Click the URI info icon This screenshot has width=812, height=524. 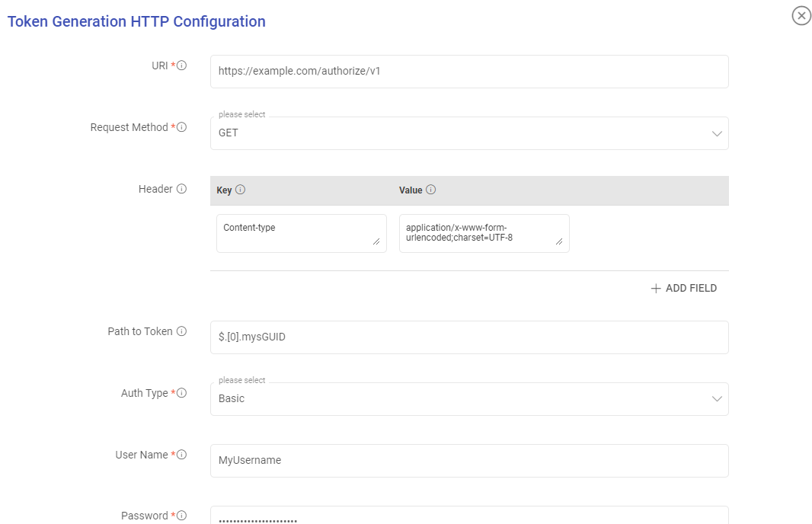(x=181, y=65)
